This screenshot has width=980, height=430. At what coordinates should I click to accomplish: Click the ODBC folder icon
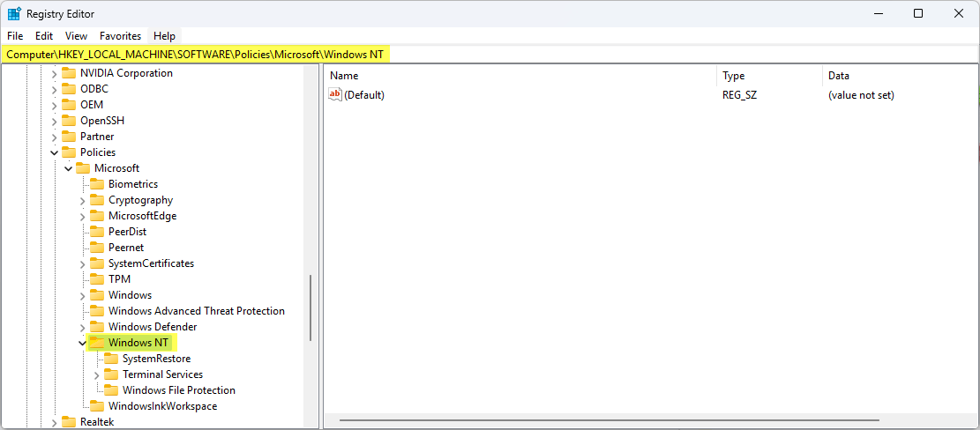coord(68,89)
